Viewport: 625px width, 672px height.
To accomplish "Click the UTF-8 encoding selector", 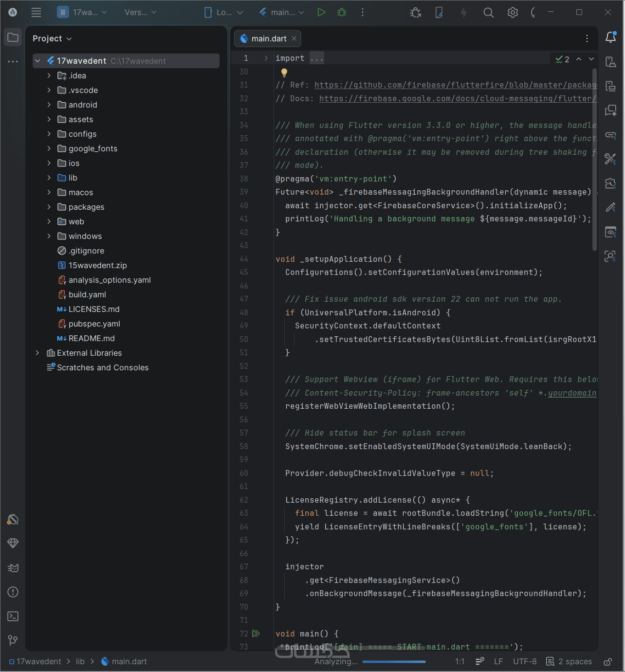I will (525, 661).
